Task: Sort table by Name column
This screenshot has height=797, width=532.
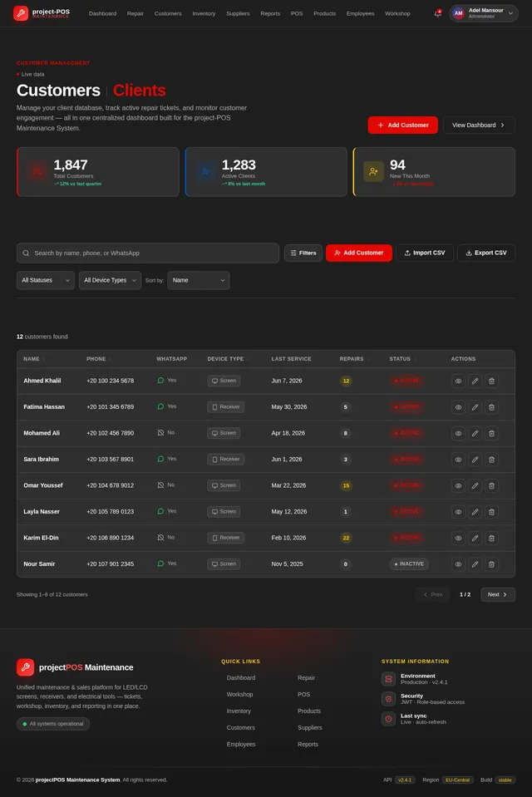Action: click(x=34, y=359)
